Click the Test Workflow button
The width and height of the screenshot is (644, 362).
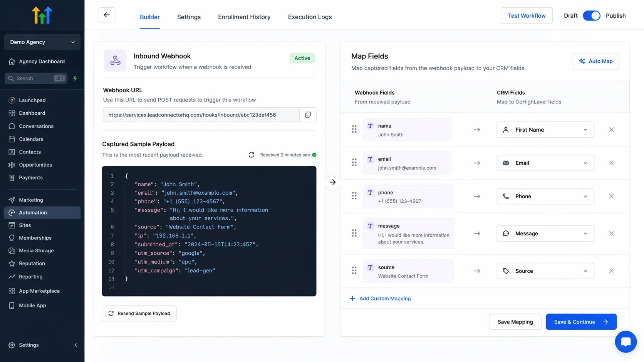527,16
